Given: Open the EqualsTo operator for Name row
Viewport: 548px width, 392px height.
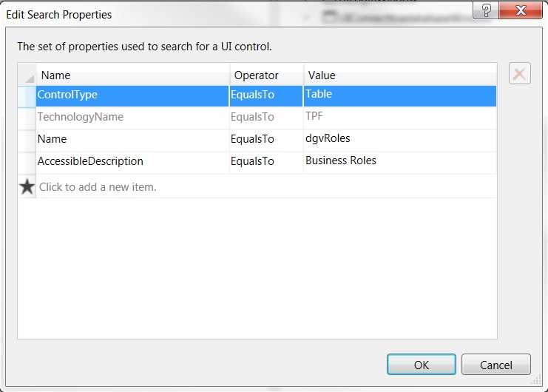Looking at the screenshot, I should click(266, 140).
